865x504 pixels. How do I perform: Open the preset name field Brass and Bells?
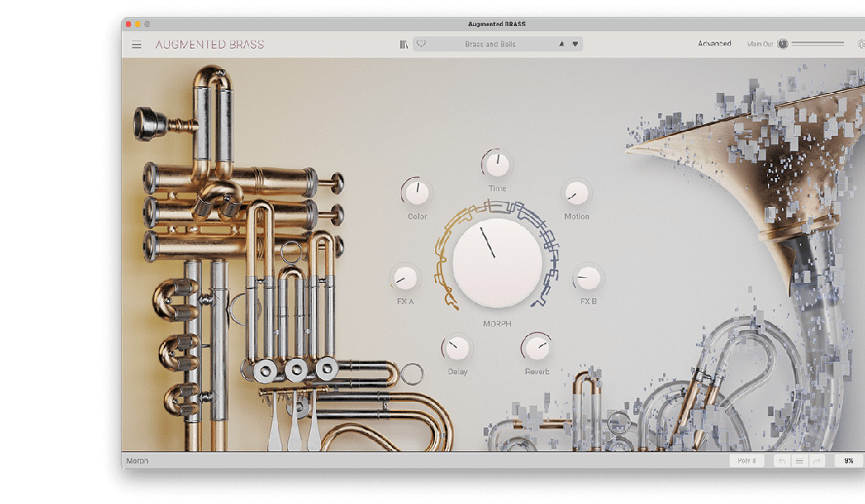pos(490,44)
